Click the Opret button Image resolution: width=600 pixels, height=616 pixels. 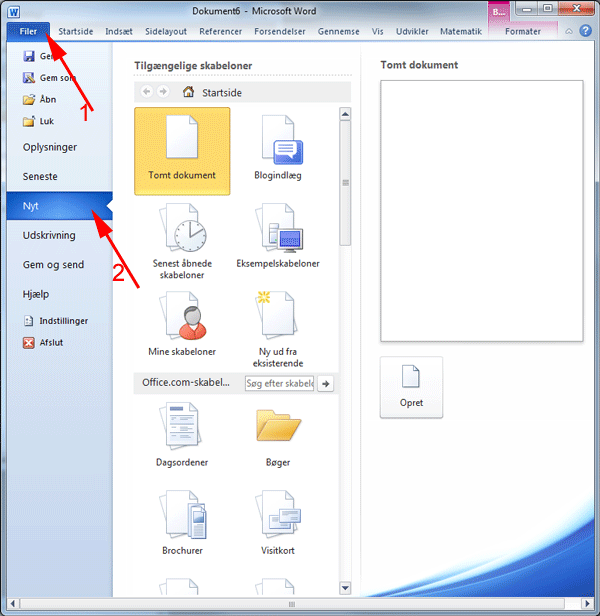click(411, 386)
